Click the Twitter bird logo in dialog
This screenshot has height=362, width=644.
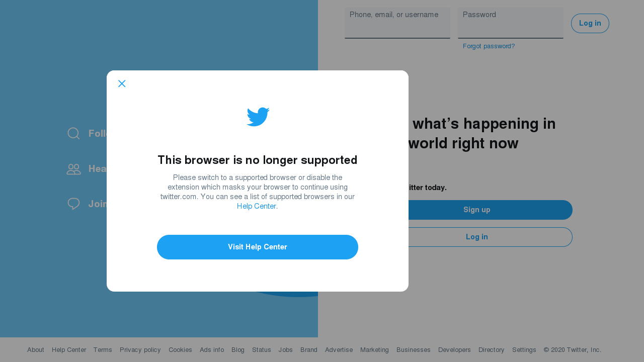[258, 117]
